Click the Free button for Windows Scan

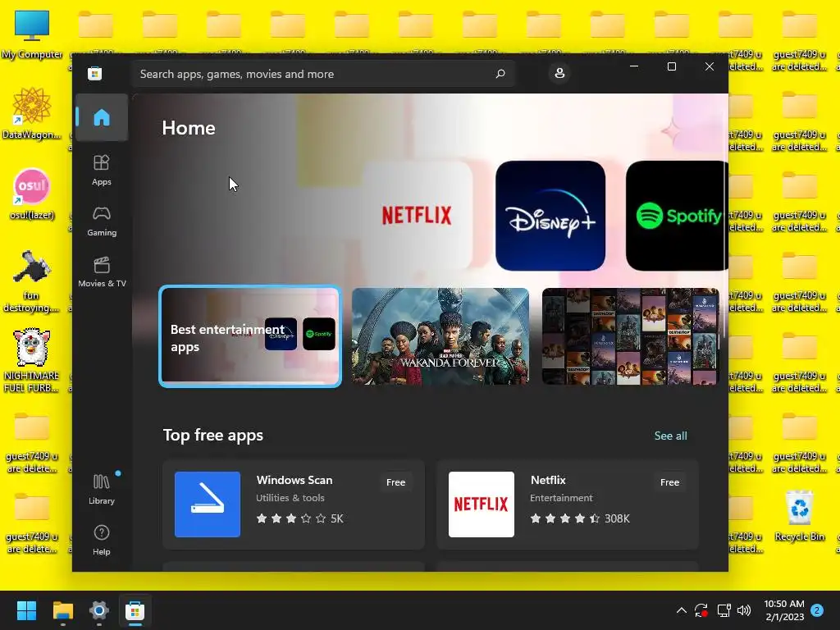[x=396, y=482]
